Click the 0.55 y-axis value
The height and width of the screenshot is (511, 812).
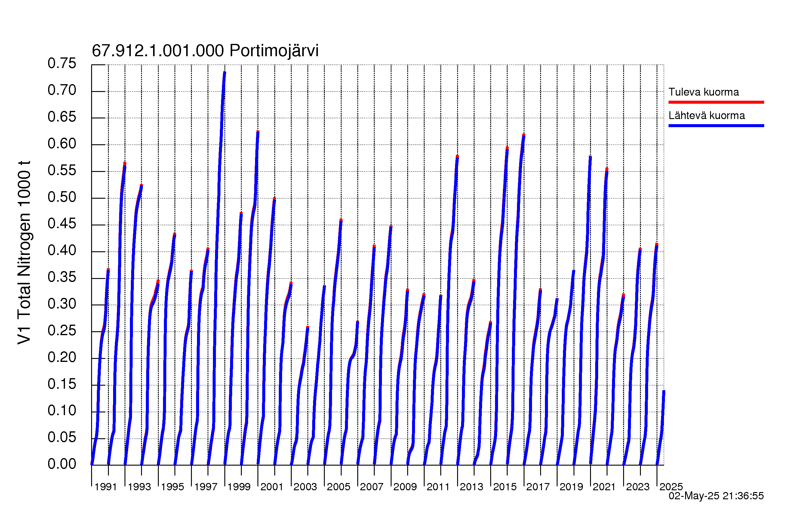[62, 170]
